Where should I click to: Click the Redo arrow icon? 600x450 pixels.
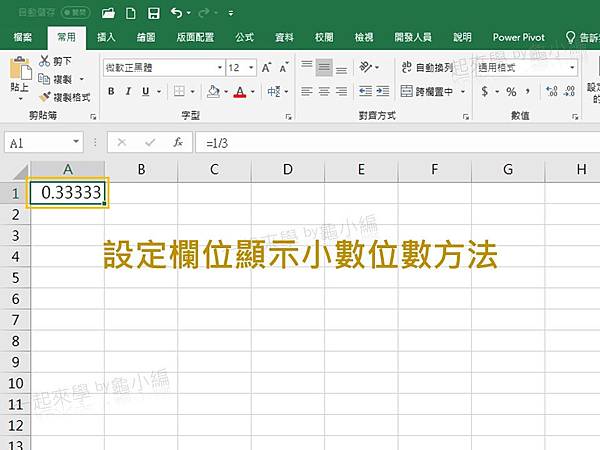[x=204, y=13]
